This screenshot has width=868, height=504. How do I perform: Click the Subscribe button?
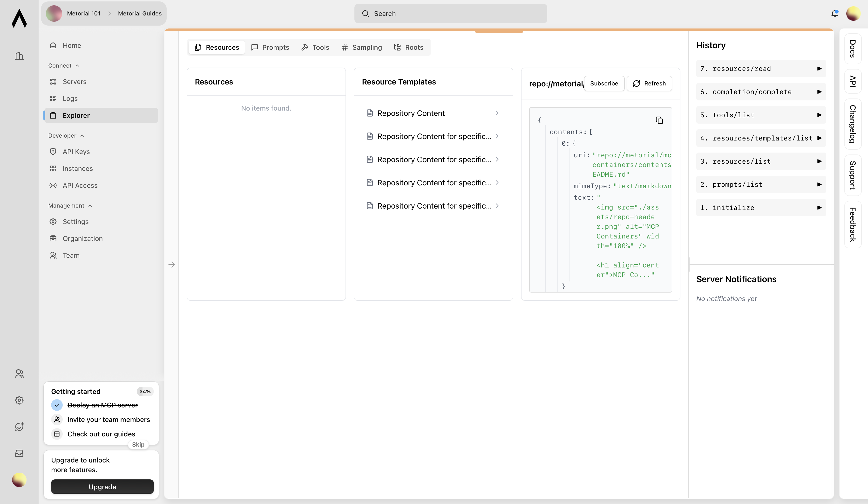point(604,84)
